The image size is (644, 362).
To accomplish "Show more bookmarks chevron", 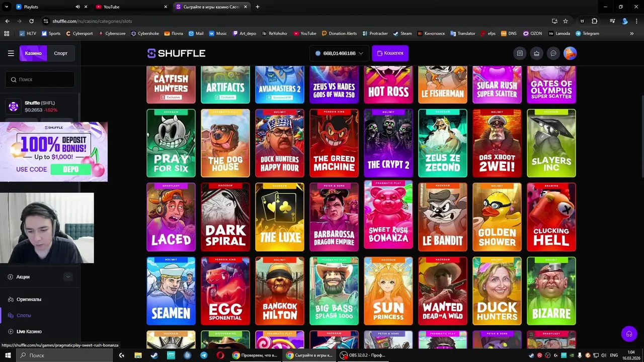I will pyautogui.click(x=631, y=33).
